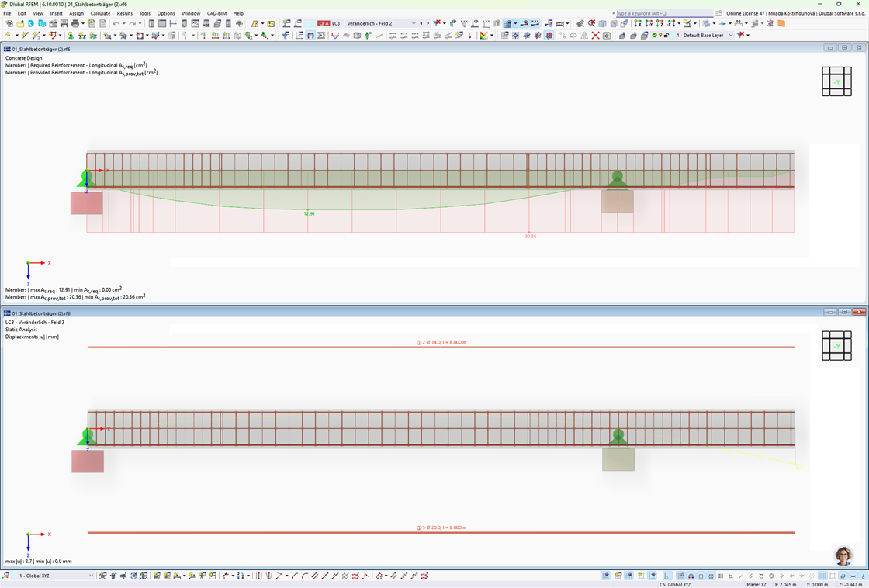
Task: Click the Undo arrow icon
Action: tap(116, 23)
